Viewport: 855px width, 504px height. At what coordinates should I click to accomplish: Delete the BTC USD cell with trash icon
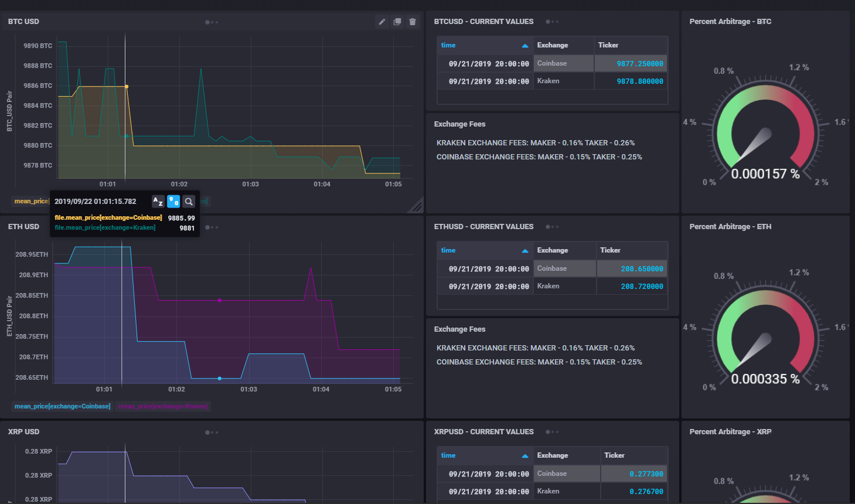(x=413, y=22)
